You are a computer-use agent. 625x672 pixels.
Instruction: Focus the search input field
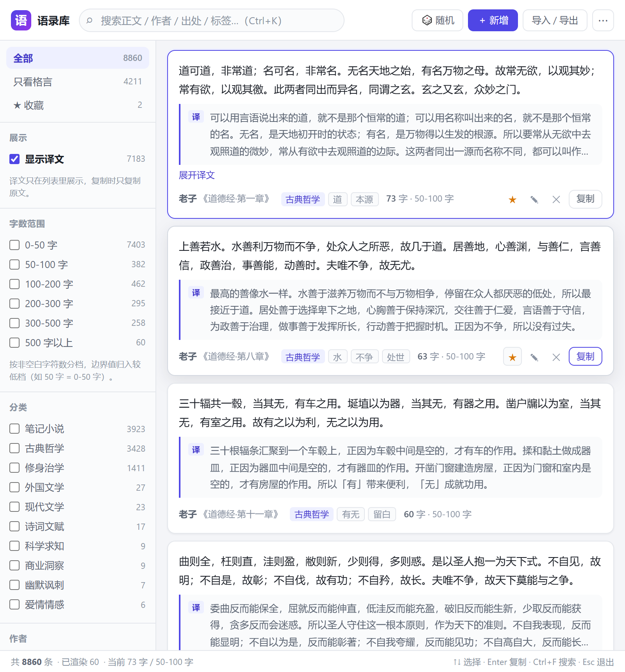(x=211, y=20)
